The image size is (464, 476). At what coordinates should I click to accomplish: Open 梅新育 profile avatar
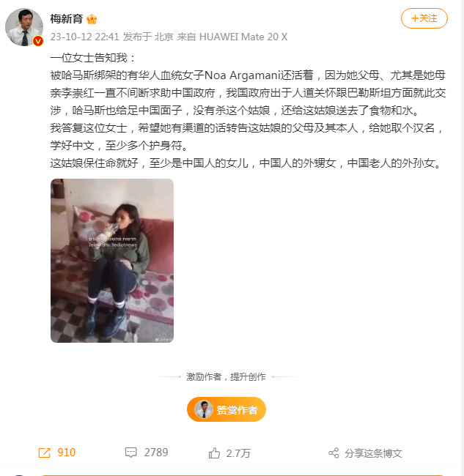click(24, 27)
